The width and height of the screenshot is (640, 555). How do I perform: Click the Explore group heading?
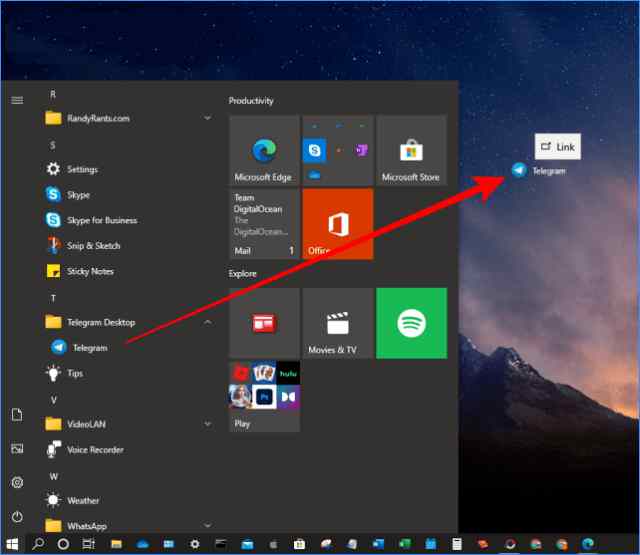coord(242,273)
